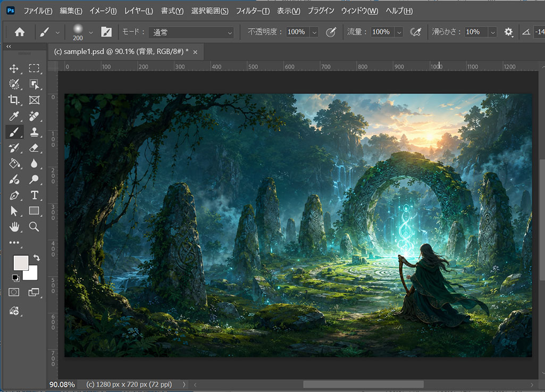Select the Blur tool
The image size is (545, 392).
34,163
